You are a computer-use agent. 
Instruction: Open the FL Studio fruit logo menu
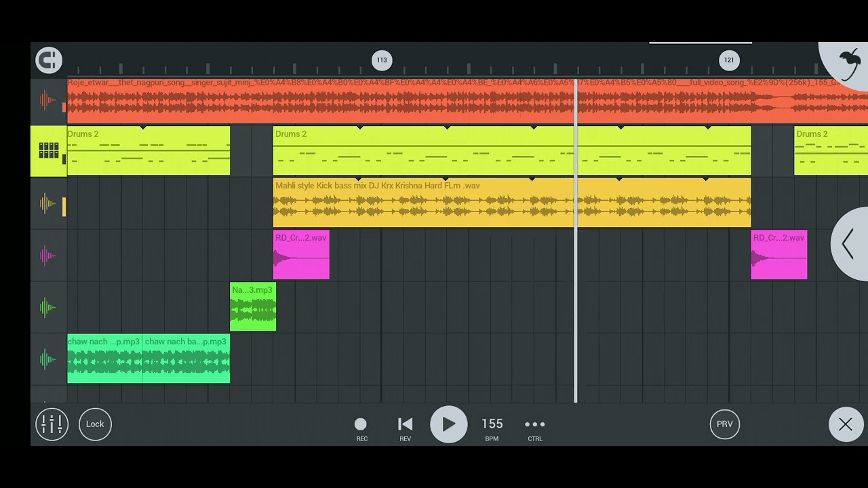[x=848, y=64]
